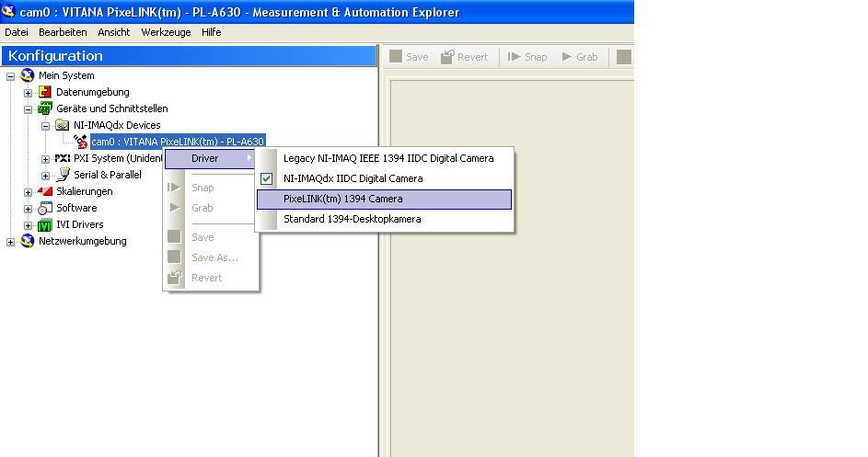
Task: Click the Skalierungen icon
Action: coord(45,191)
